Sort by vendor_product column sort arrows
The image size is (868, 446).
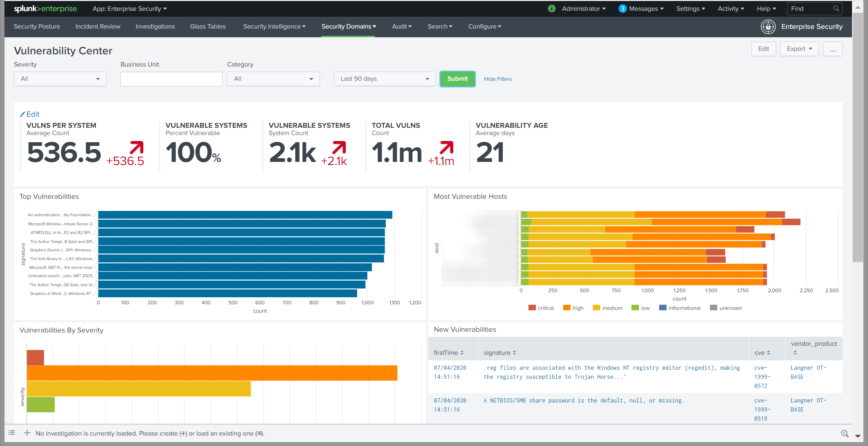point(795,353)
